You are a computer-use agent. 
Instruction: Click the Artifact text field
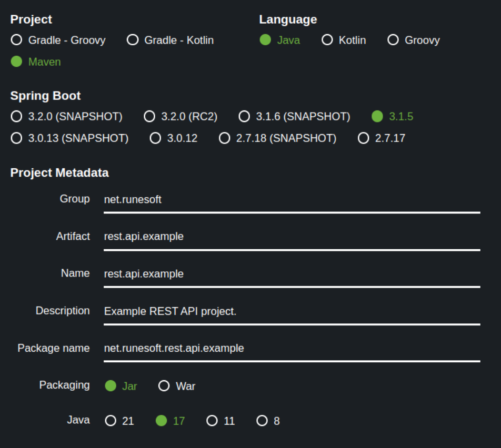tap(292, 237)
